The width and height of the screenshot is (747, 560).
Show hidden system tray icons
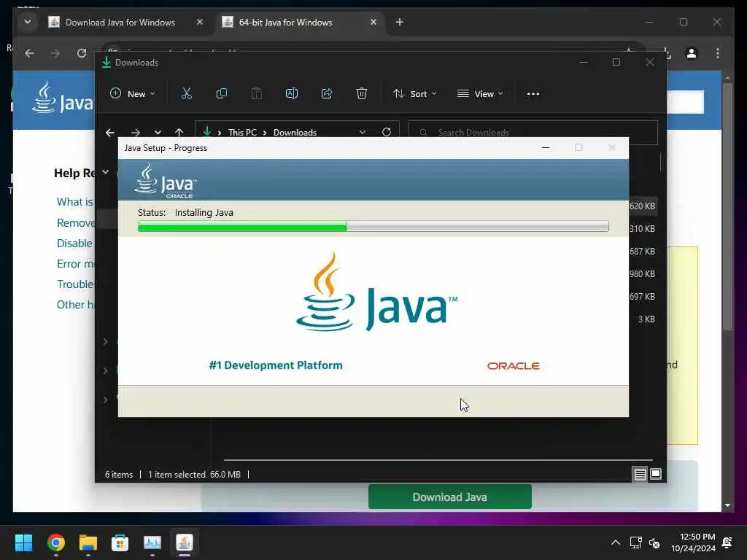click(x=616, y=542)
